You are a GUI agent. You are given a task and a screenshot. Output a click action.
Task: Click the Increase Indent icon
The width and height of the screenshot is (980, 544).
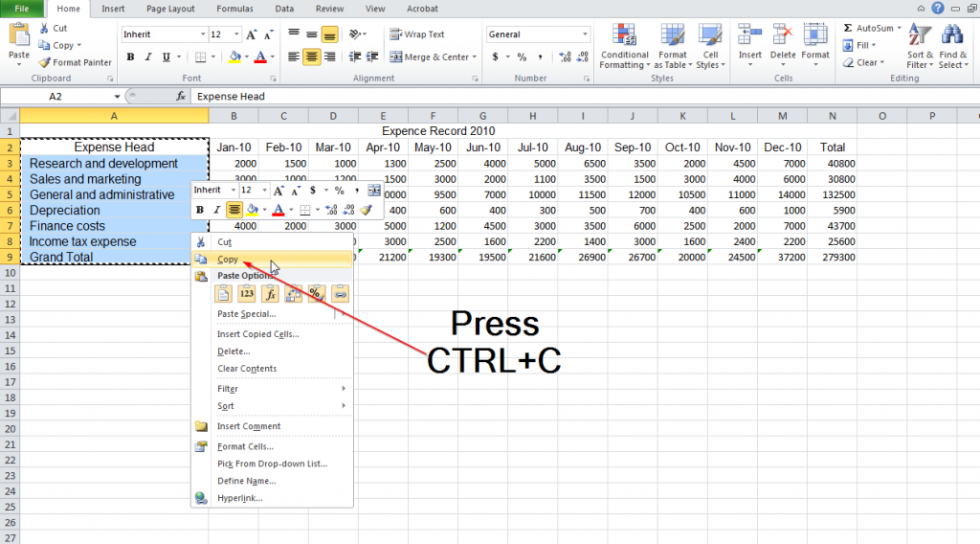[x=372, y=57]
